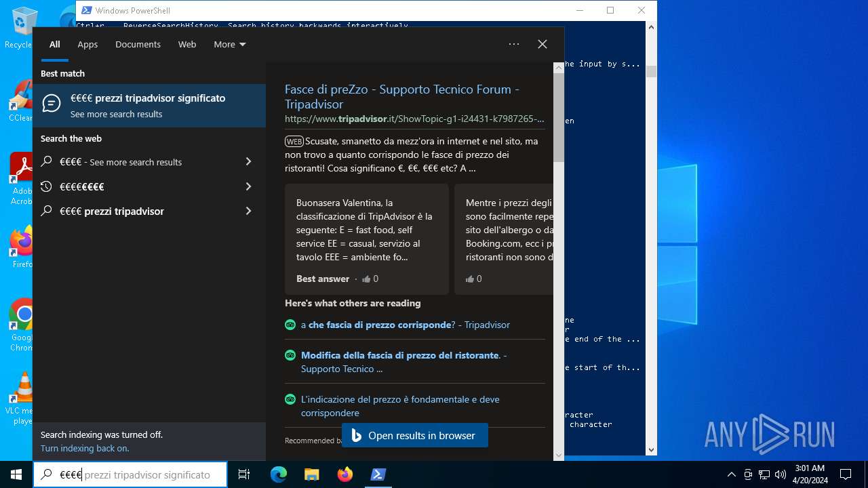Screen dimensions: 868x488
Task: Click the tray icon left of network
Action: click(x=748, y=474)
